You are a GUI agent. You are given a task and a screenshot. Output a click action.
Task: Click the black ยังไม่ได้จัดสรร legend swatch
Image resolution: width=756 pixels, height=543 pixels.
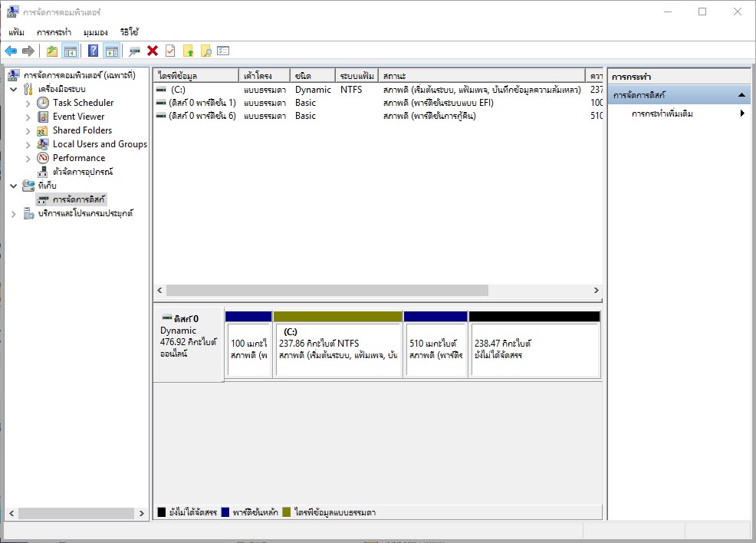click(162, 512)
